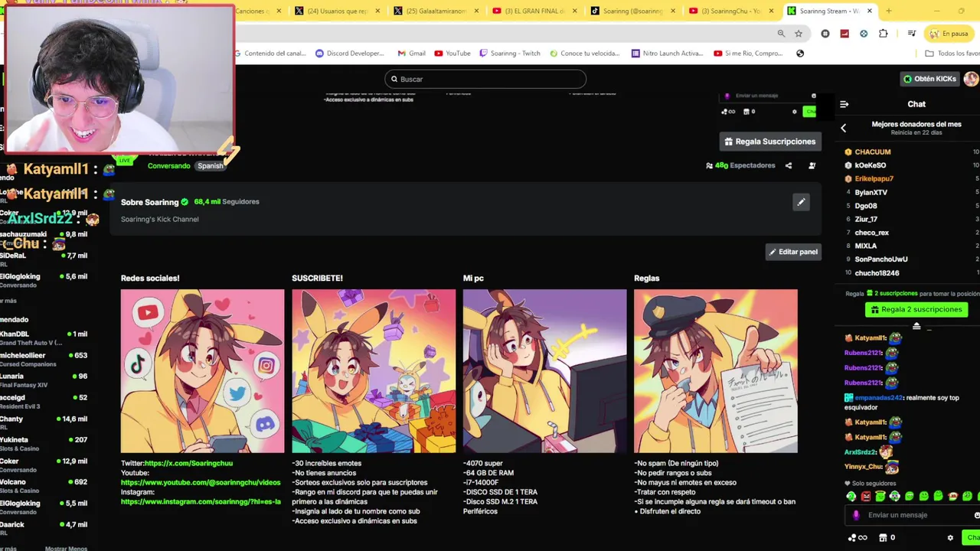Click the pencil edit icon beside Sobre Soarinng
The width and height of the screenshot is (980, 551).
click(x=801, y=202)
